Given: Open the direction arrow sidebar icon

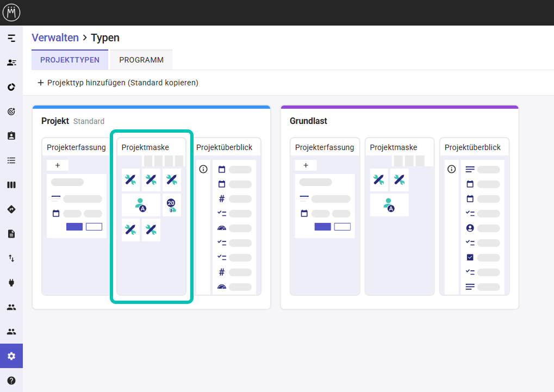Looking at the screenshot, I should pos(11,209).
